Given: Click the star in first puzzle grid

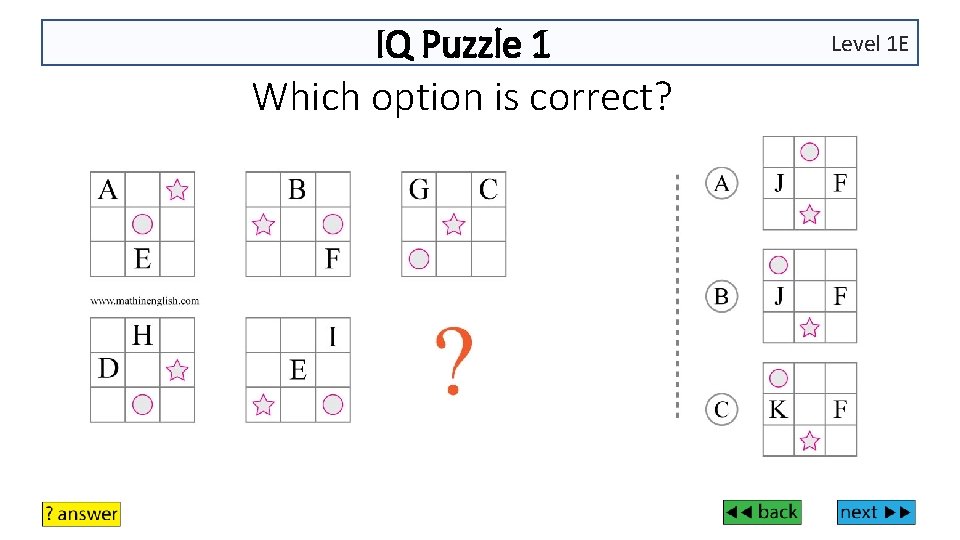Looking at the screenshot, I should point(177,190).
